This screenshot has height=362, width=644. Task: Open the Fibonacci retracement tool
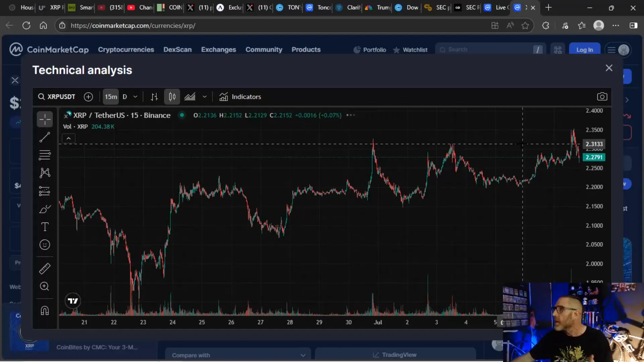click(45, 155)
